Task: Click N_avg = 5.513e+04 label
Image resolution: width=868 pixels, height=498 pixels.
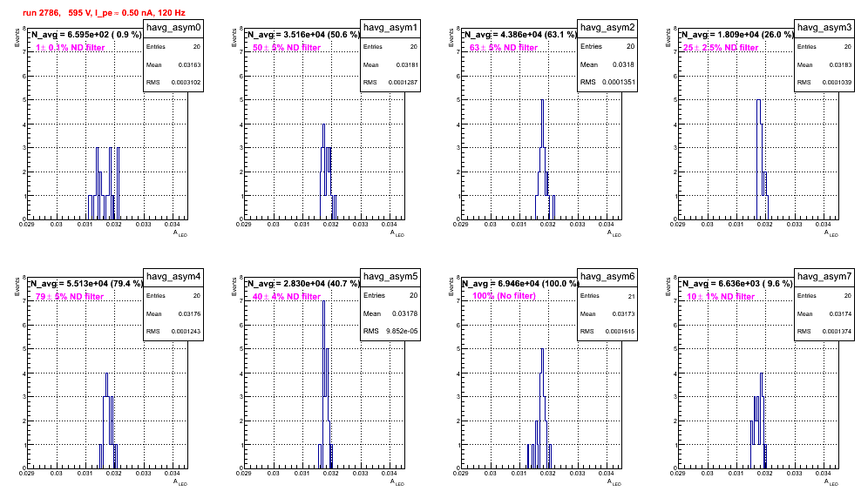Action: tap(87, 283)
